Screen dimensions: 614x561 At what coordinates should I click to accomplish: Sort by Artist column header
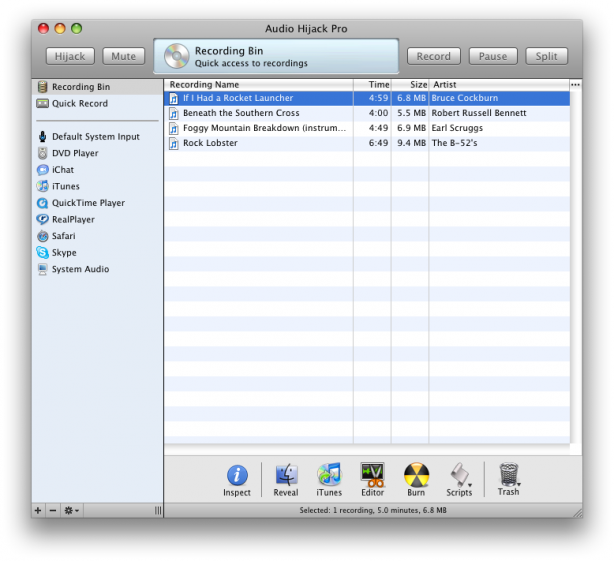(x=500, y=85)
